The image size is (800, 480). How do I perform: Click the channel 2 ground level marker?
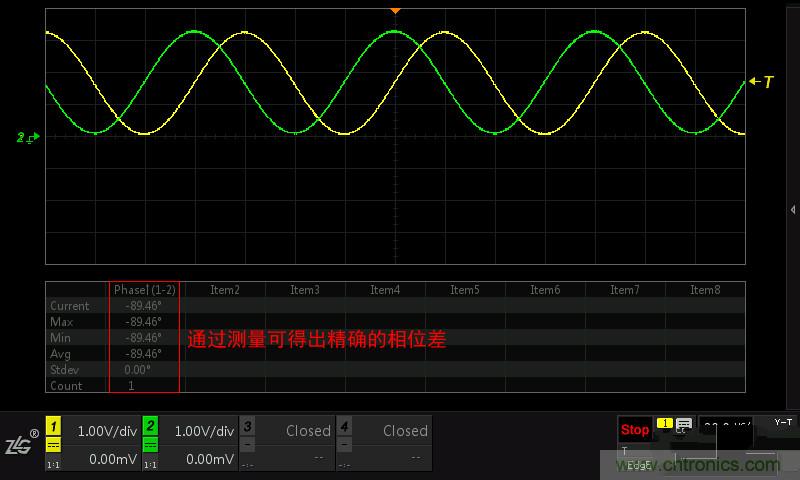point(27,137)
